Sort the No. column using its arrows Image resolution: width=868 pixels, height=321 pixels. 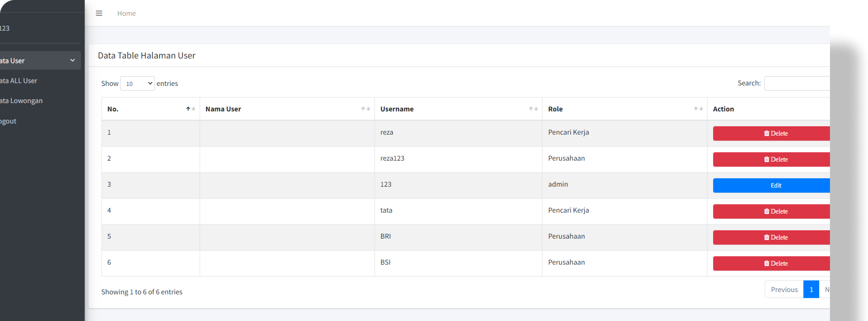tap(190, 109)
